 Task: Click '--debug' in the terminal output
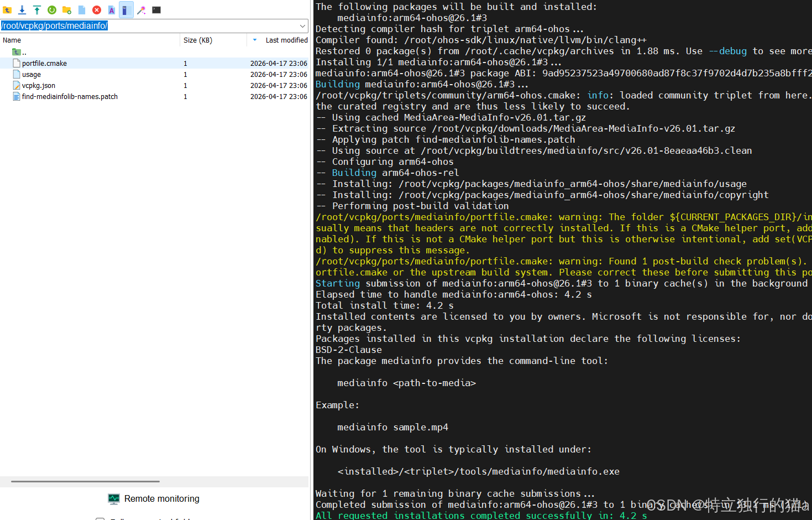tap(727, 51)
